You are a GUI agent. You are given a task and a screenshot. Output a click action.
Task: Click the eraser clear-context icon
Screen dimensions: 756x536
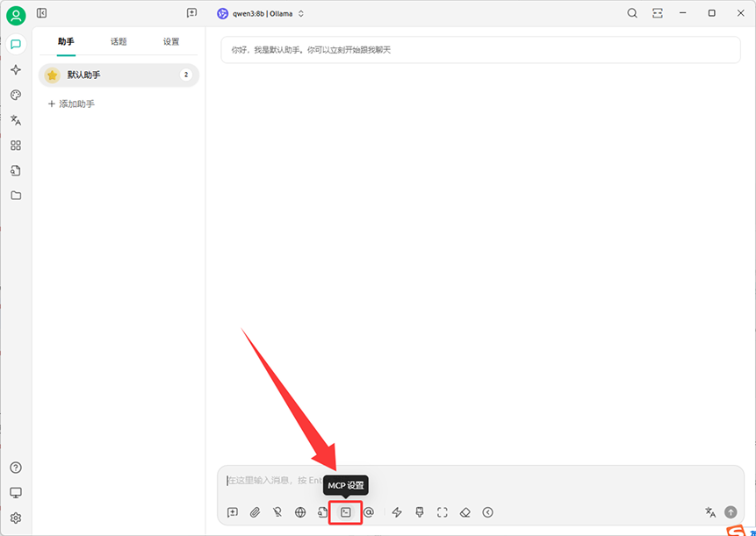465,512
